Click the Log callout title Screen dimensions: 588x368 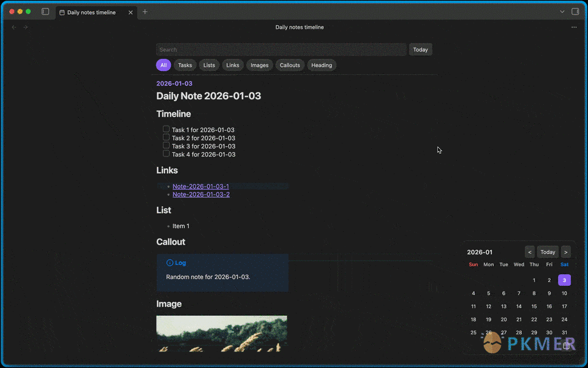click(x=180, y=263)
